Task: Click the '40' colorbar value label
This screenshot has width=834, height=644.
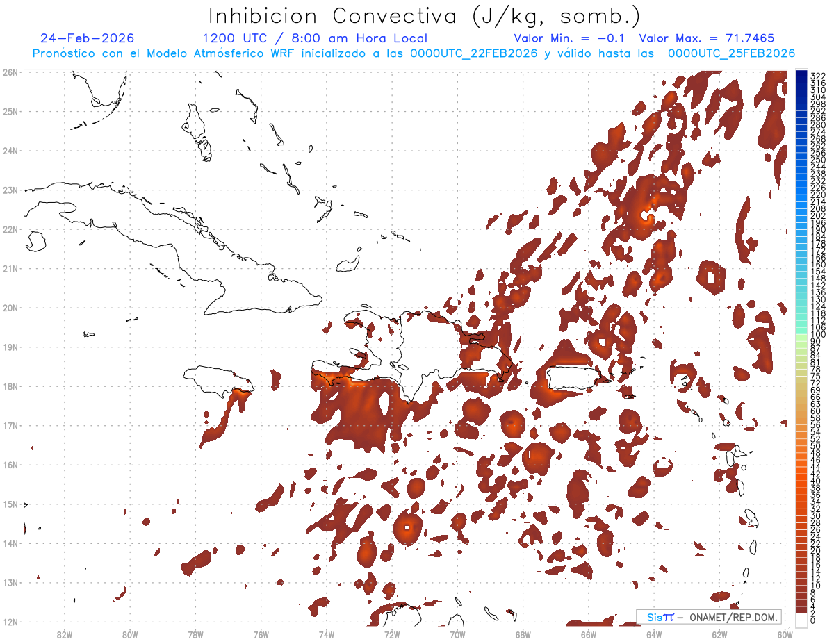Action: tap(816, 481)
